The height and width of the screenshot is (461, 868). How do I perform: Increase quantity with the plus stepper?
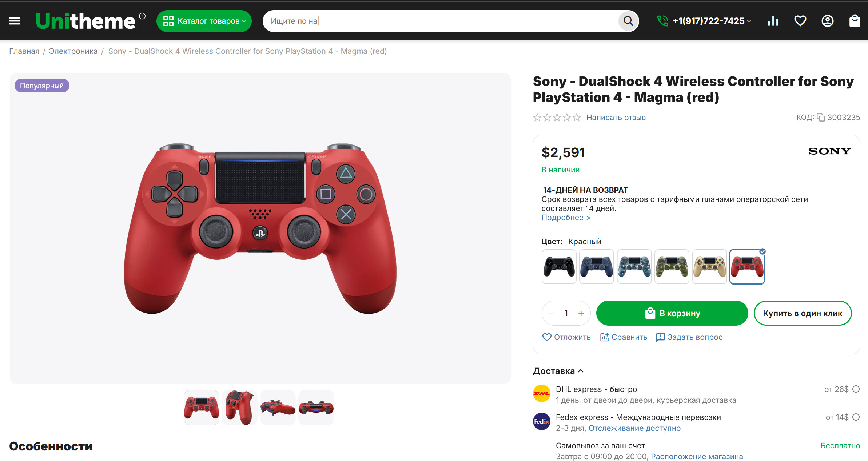coord(581,314)
